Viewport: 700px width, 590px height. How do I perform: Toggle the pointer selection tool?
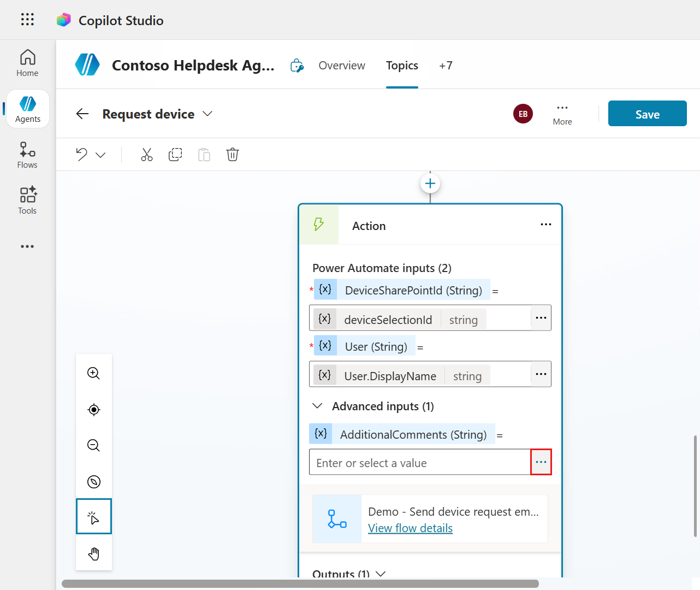[94, 516]
